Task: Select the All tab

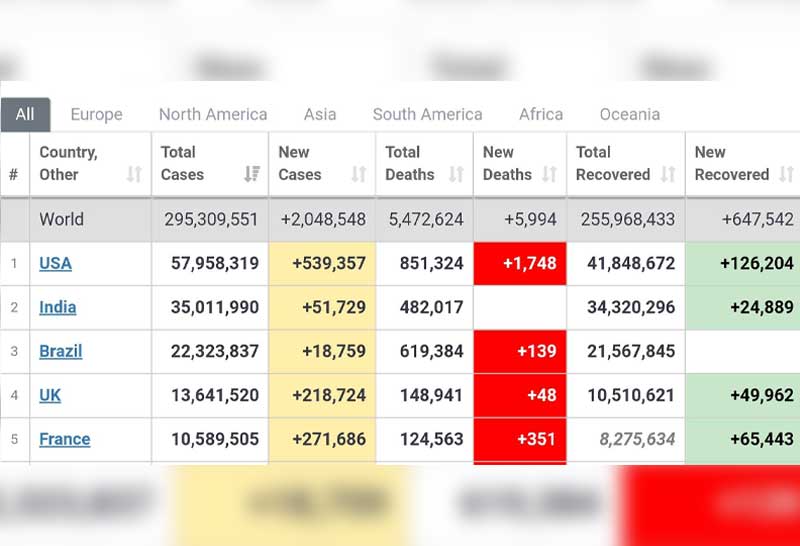Action: coord(25,114)
